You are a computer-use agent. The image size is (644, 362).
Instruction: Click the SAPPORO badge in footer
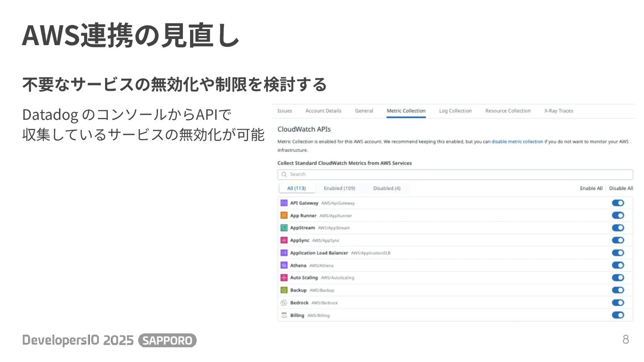tap(168, 341)
